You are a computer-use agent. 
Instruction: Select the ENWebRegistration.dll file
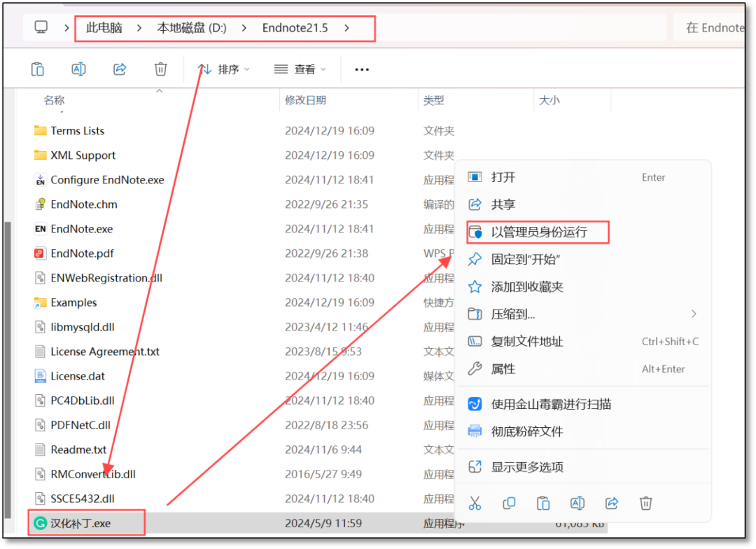pos(106,278)
